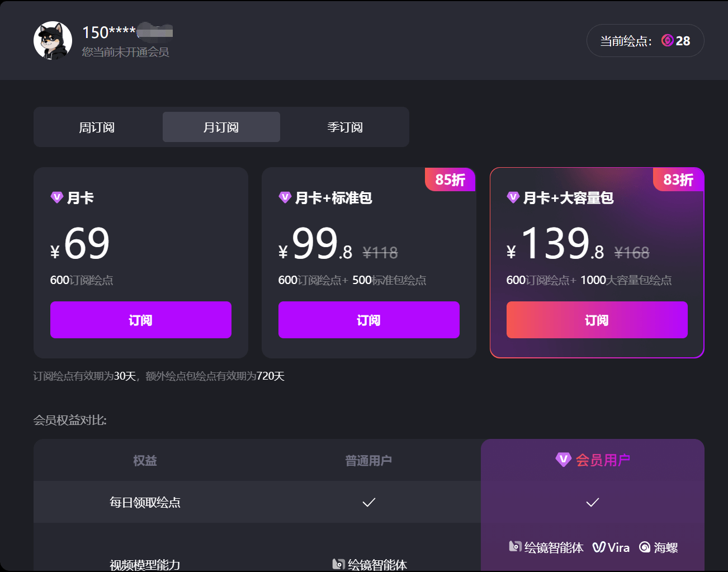Switch to the 季订阅 tab
The height and width of the screenshot is (572, 728).
tap(345, 127)
